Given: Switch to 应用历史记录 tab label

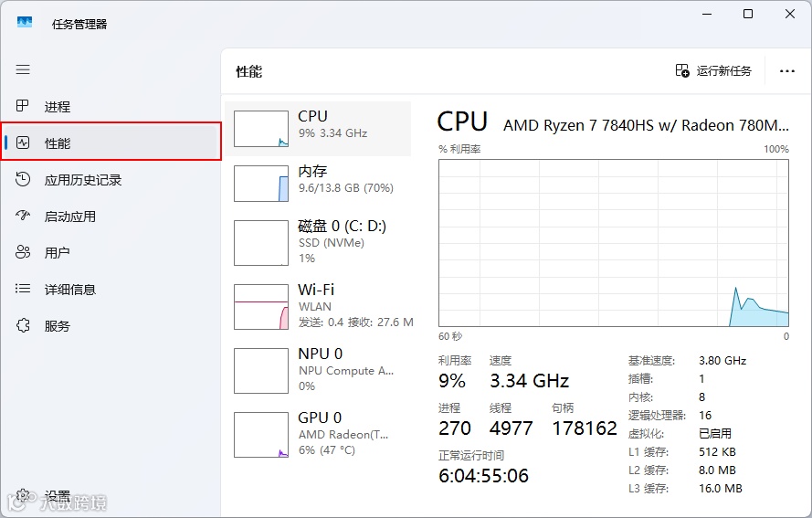Looking at the screenshot, I should tap(83, 180).
